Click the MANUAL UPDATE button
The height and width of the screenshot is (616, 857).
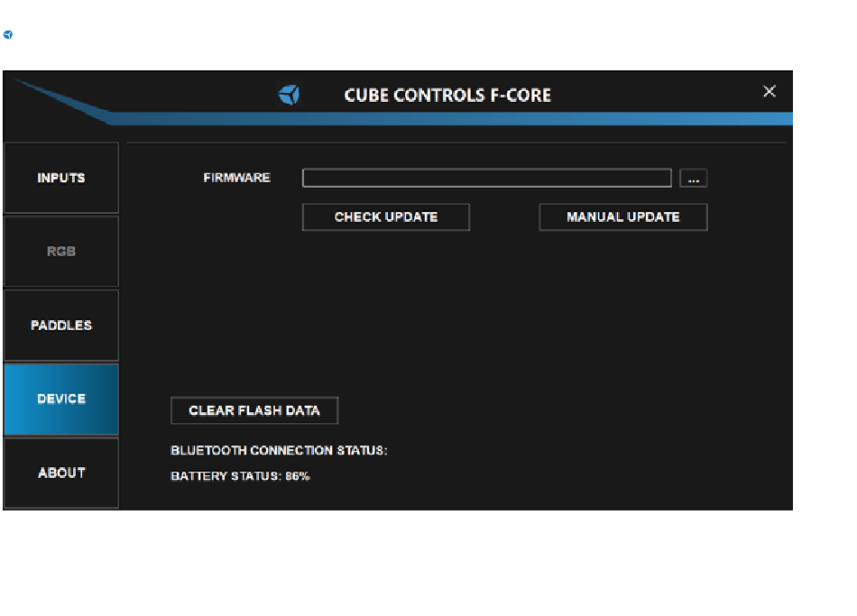point(623,217)
